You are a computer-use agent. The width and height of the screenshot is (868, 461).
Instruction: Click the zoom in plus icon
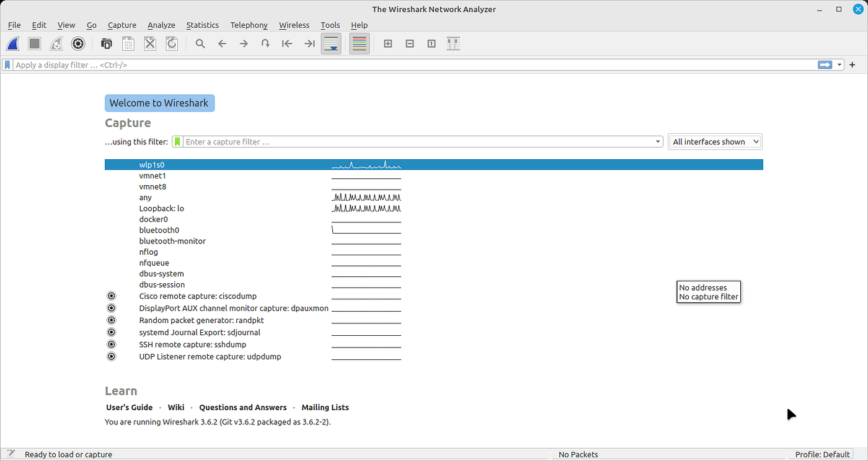388,43
